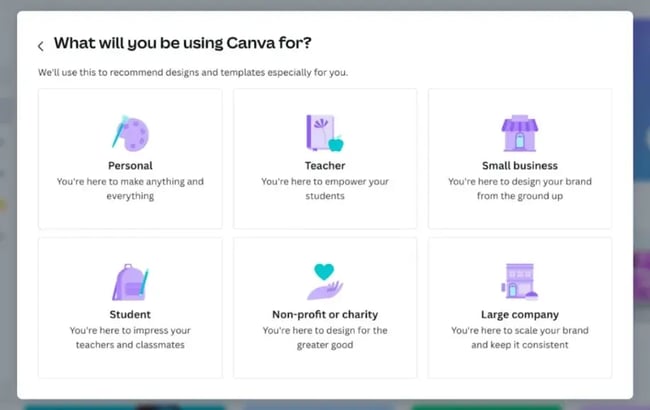Click "You're here to impress your teachers" text
The height and width of the screenshot is (410, 650).
coord(130,337)
